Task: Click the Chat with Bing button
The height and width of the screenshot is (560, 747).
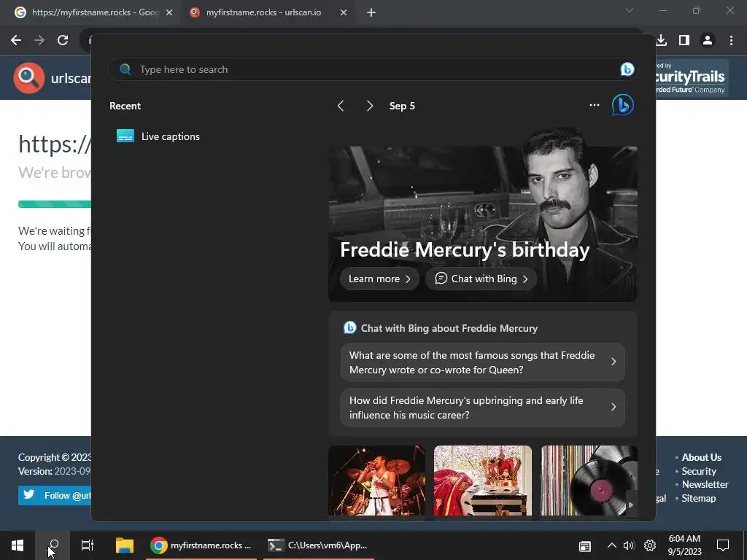Action: tap(481, 279)
